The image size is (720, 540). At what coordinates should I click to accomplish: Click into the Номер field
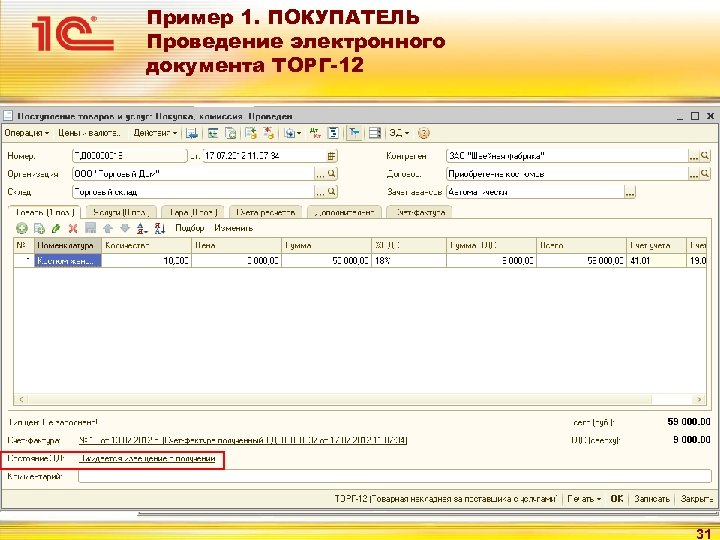pos(130,156)
